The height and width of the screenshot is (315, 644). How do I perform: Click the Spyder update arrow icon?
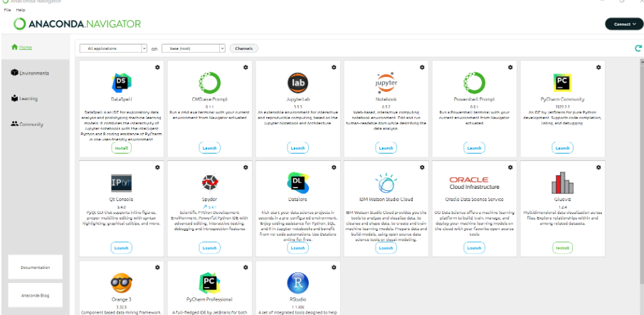click(x=204, y=207)
